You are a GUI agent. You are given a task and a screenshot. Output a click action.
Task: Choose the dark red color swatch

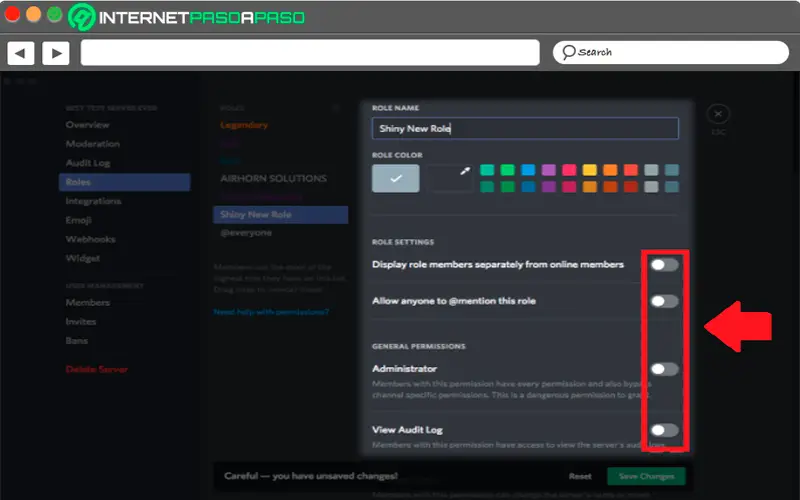click(631, 187)
